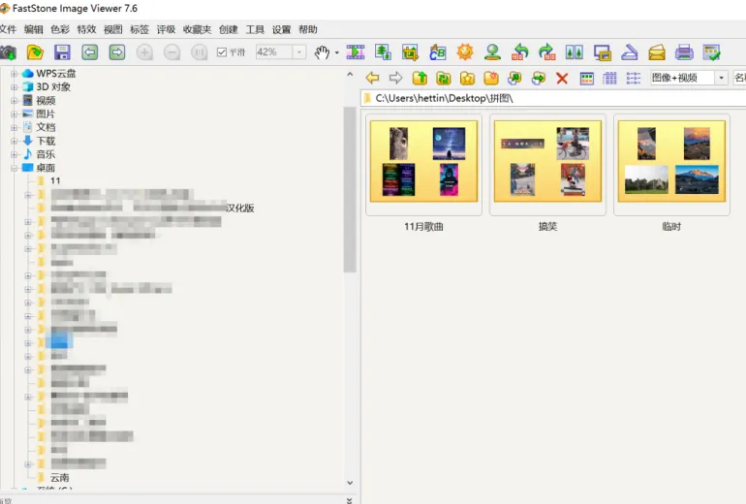Toggle the 平滑 smooth checkbox
The width and height of the screenshot is (746, 504).
click(x=222, y=52)
